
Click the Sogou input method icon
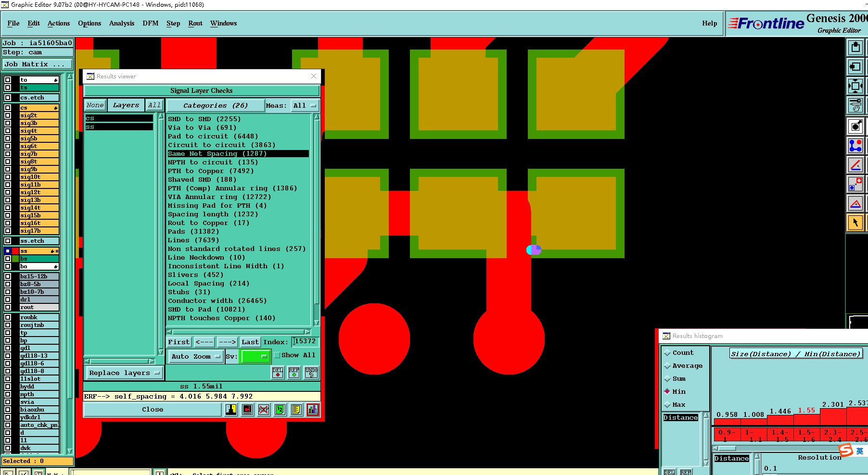[x=846, y=450]
